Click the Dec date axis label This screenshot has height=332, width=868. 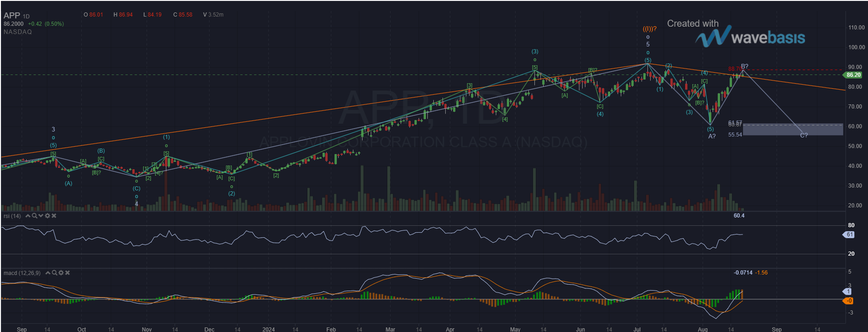click(209, 329)
